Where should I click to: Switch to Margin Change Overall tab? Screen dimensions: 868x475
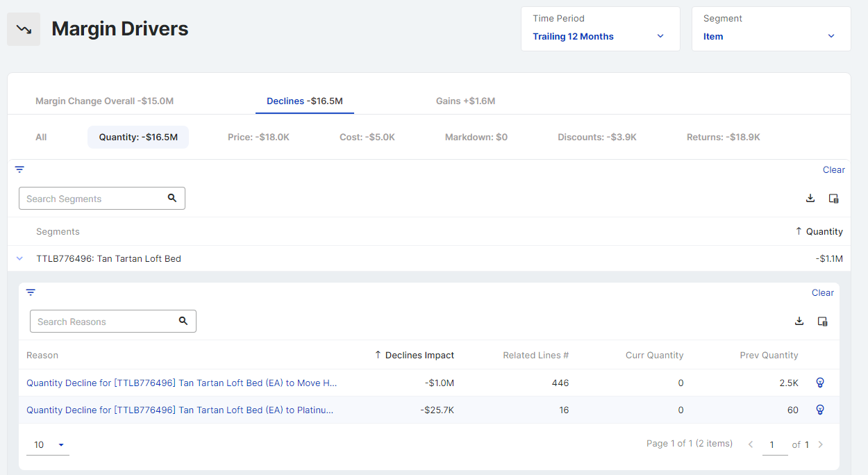click(104, 101)
